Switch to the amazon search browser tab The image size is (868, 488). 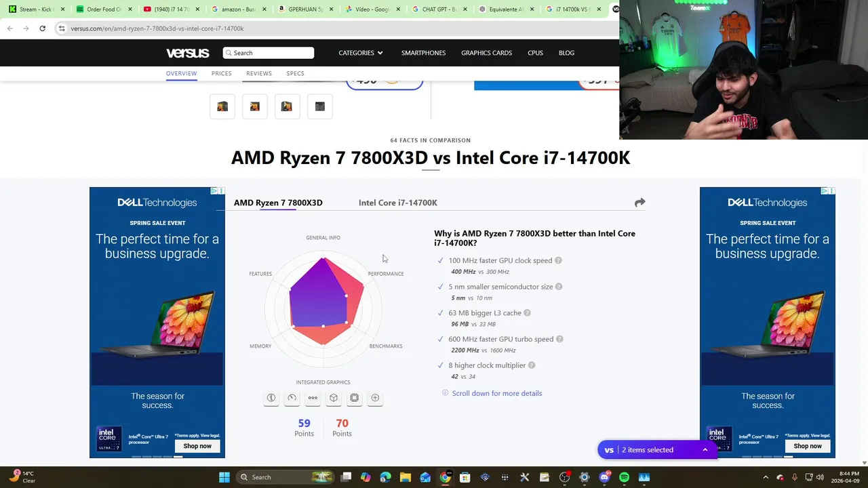(239, 9)
